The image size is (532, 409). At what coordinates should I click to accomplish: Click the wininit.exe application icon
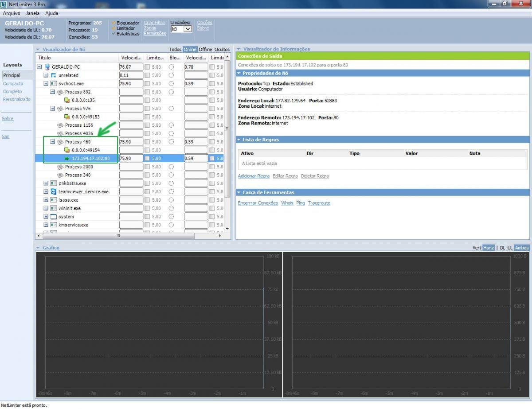(x=54, y=208)
